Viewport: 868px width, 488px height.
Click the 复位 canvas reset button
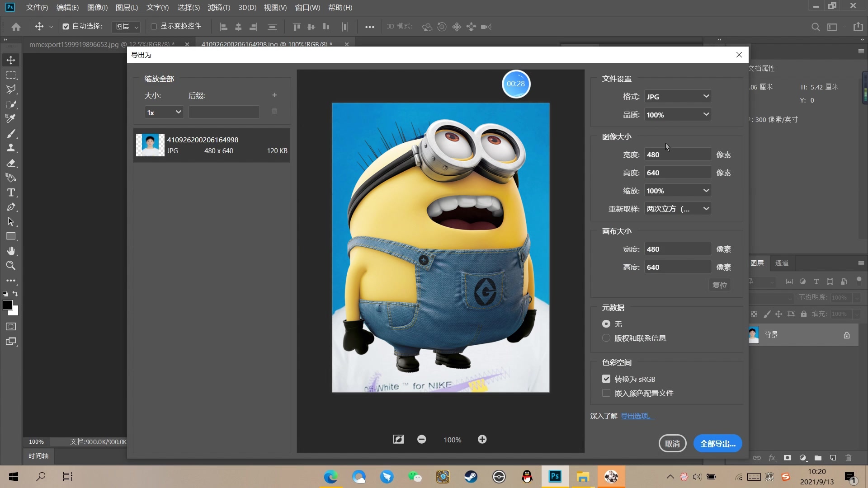pos(719,285)
